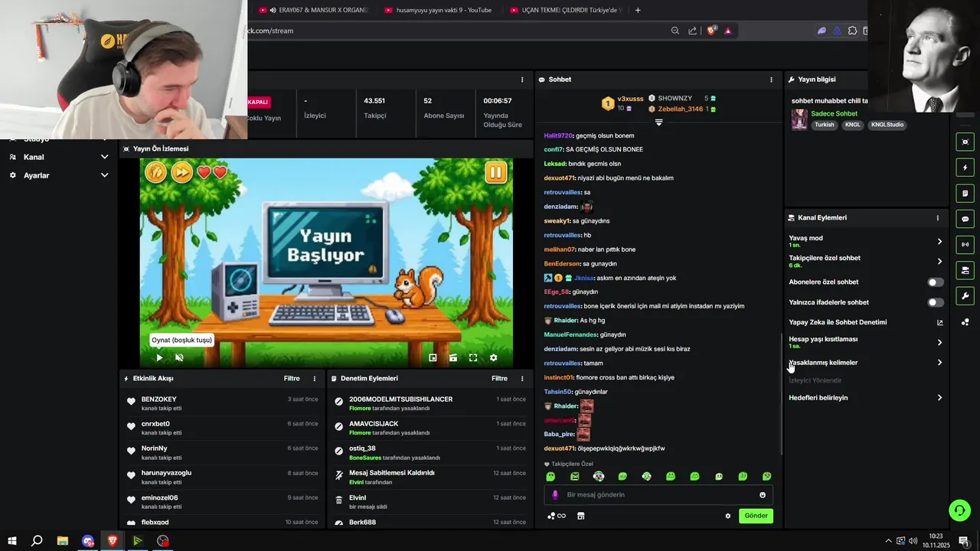Viewport: 980px width, 551px height.
Task: Click the lightning activity sidebar icon
Action: pyautogui.click(x=965, y=168)
